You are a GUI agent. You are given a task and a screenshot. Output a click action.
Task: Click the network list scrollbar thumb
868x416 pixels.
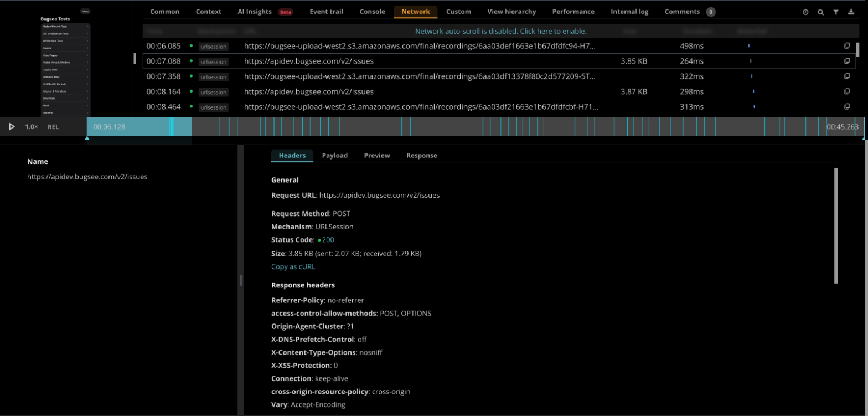[x=858, y=49]
